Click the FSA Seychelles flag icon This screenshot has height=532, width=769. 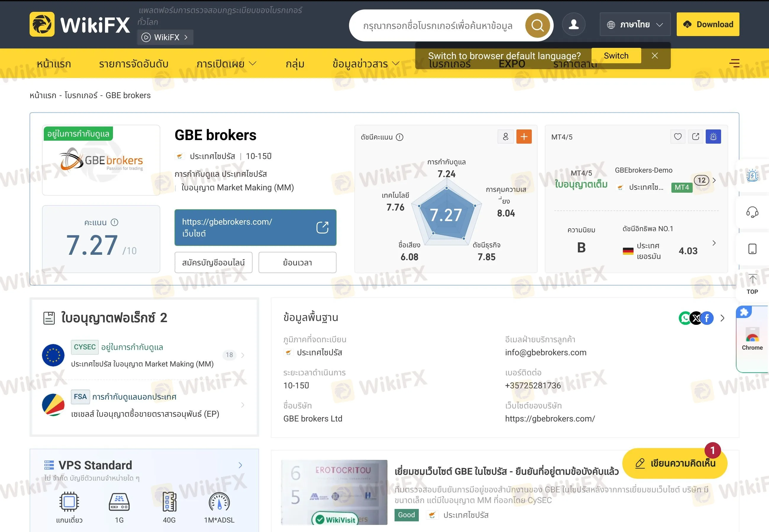click(x=53, y=405)
